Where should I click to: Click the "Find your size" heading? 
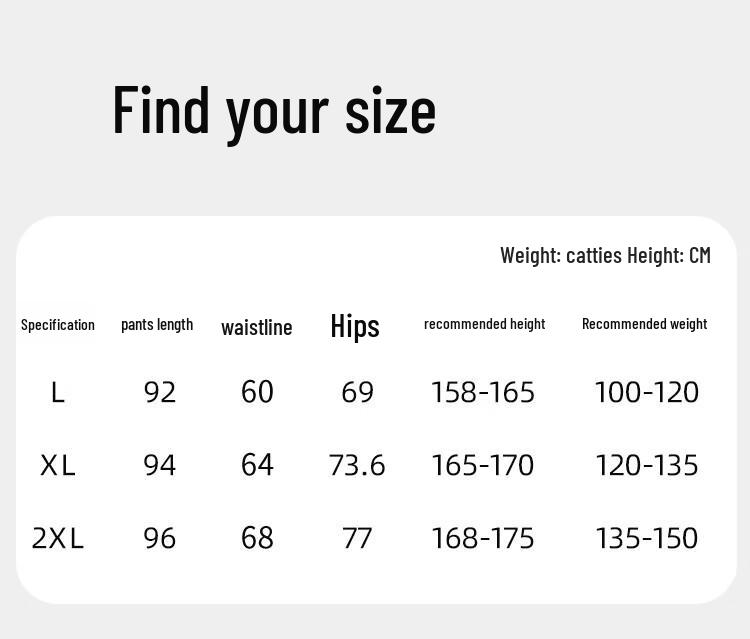point(274,110)
